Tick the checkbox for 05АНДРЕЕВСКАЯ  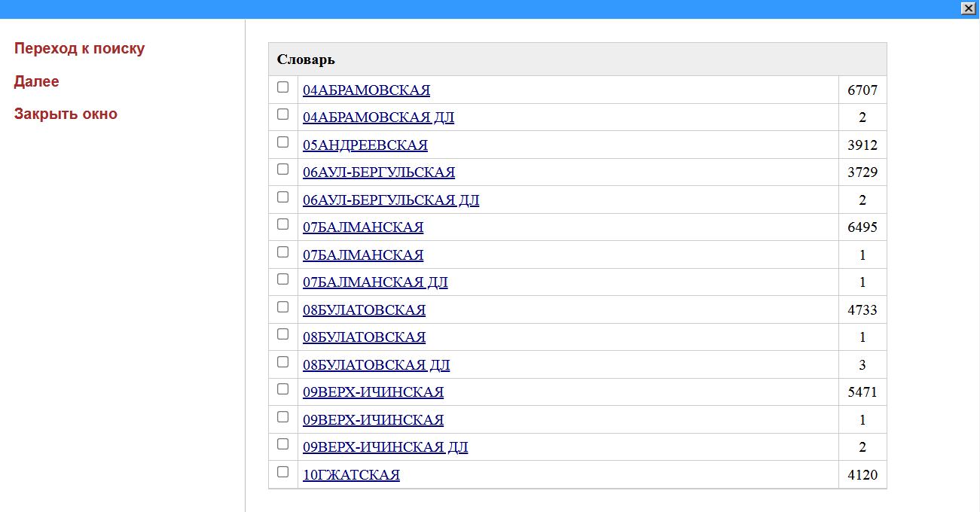click(x=283, y=142)
